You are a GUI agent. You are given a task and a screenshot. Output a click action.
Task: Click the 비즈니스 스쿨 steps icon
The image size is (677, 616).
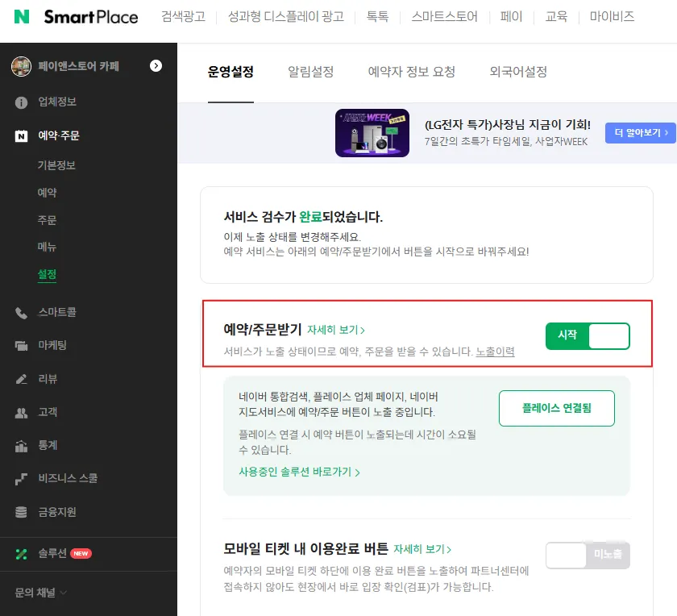click(x=21, y=479)
